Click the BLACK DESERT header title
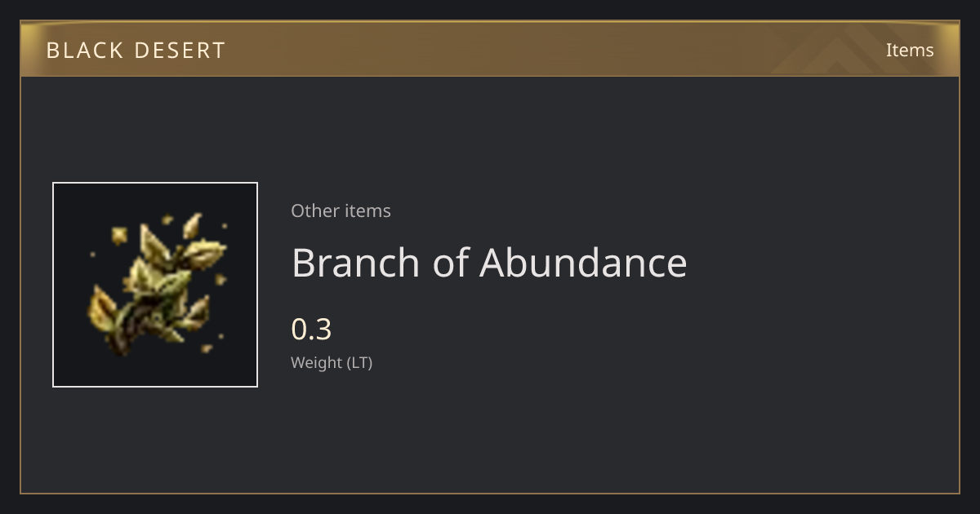This screenshot has height=514, width=980. [136, 51]
